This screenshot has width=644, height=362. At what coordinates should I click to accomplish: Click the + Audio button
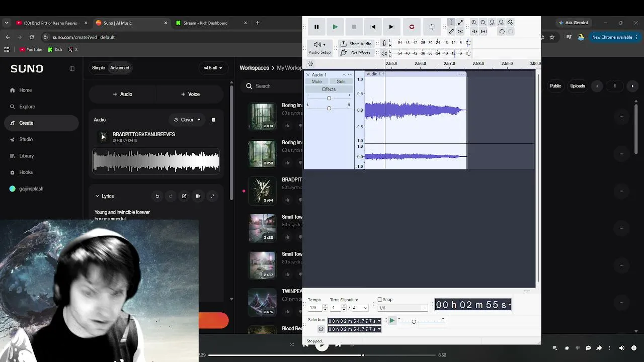tap(122, 94)
